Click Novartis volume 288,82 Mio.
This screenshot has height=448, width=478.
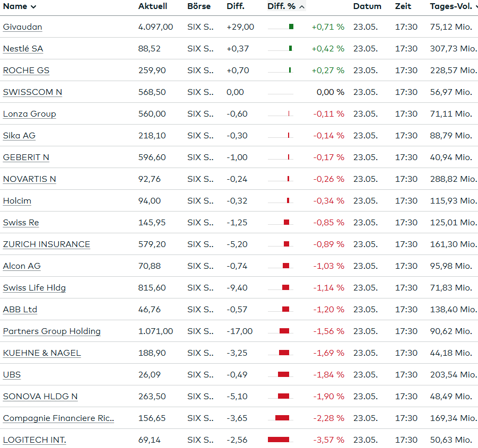[453, 179]
